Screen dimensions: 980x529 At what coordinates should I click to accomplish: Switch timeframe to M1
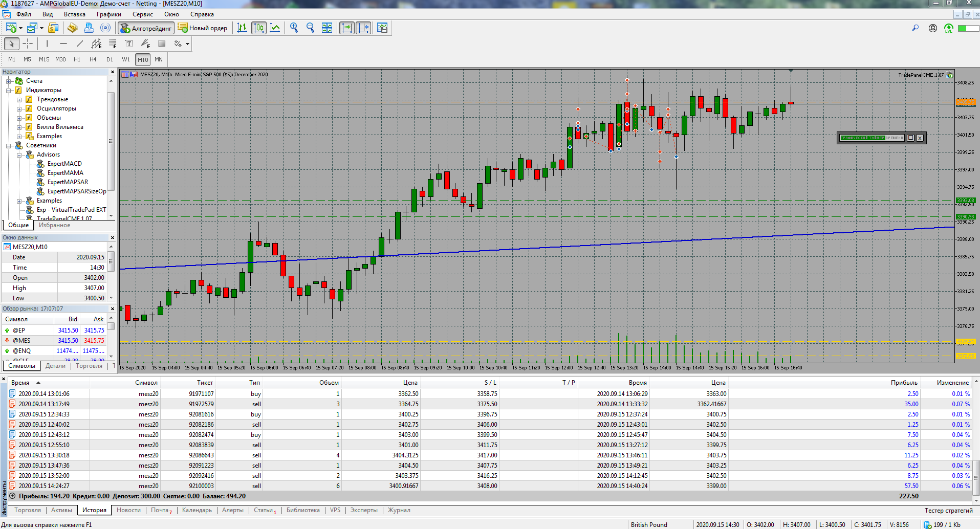(12, 59)
